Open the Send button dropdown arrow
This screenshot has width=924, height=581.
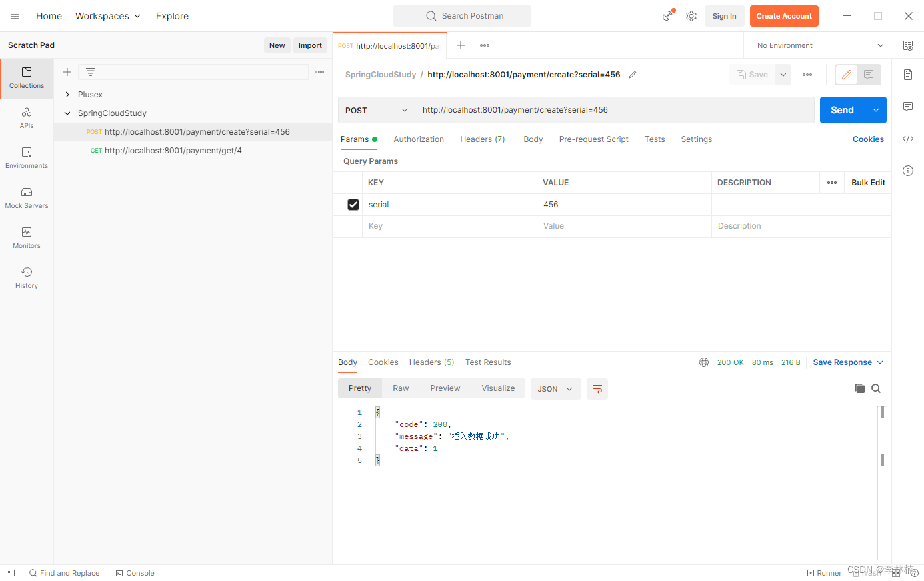tap(876, 110)
